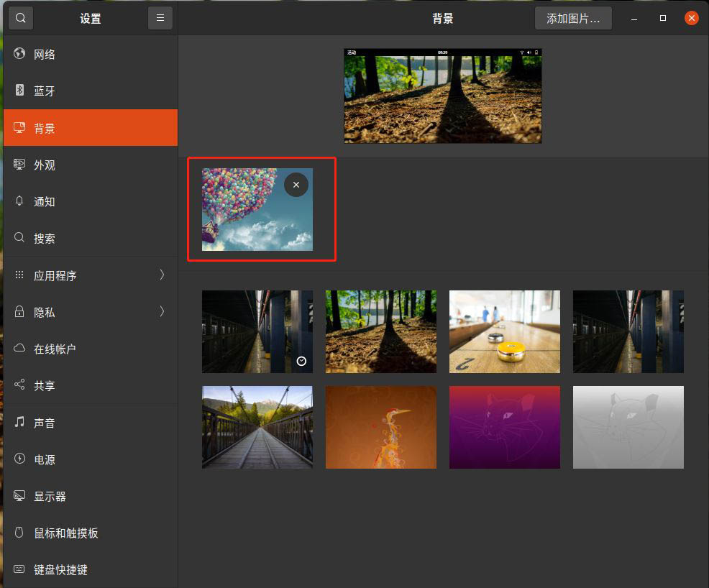Open the hamburger menu in settings header
Image resolution: width=709 pixels, height=588 pixels.
[160, 18]
